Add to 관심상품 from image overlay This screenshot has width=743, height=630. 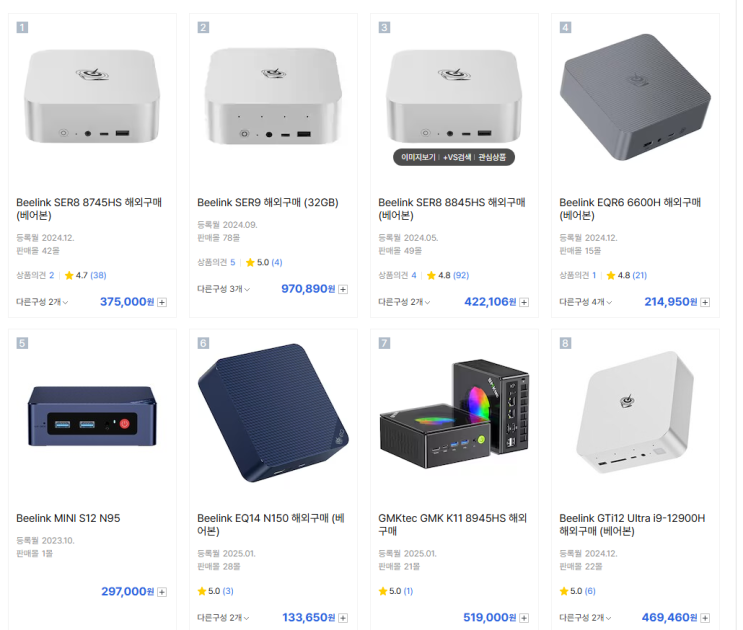click(492, 157)
